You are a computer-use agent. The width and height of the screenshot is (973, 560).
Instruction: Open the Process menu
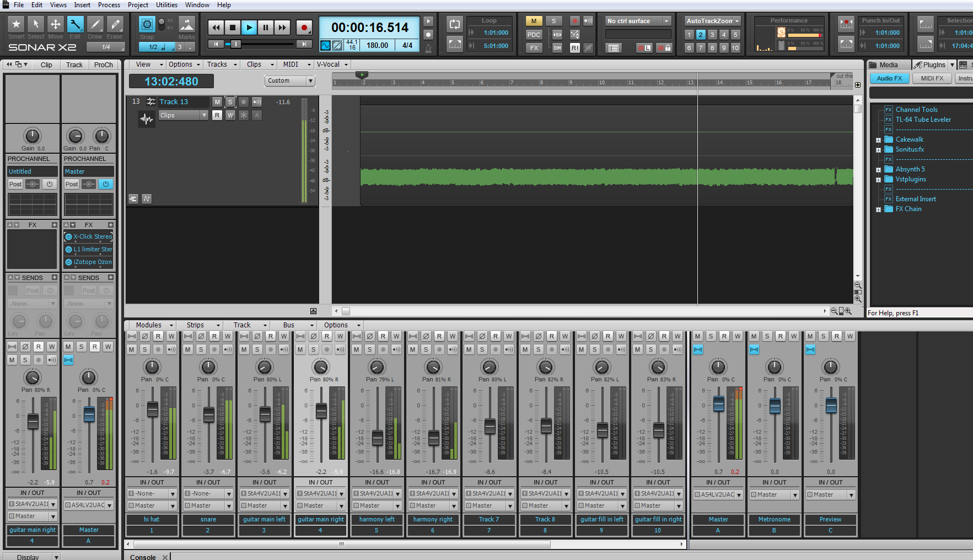pos(109,5)
